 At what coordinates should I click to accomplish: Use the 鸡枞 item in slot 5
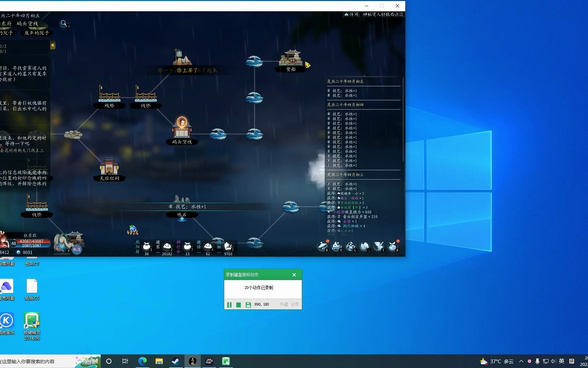pos(228,246)
